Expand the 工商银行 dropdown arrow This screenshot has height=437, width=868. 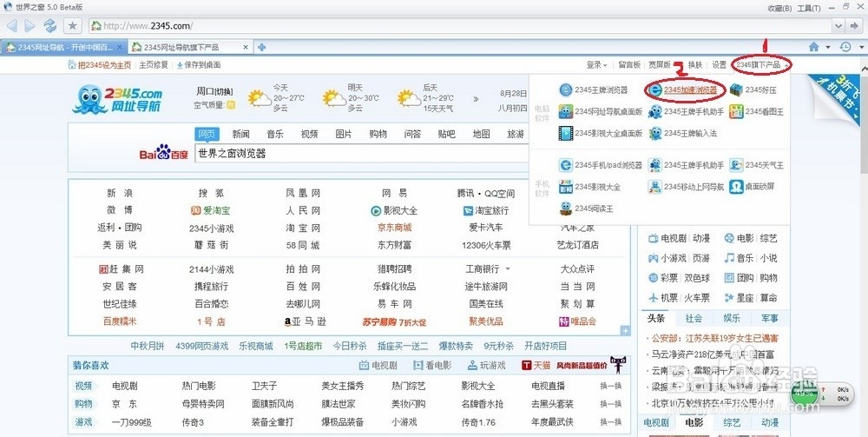(x=508, y=269)
